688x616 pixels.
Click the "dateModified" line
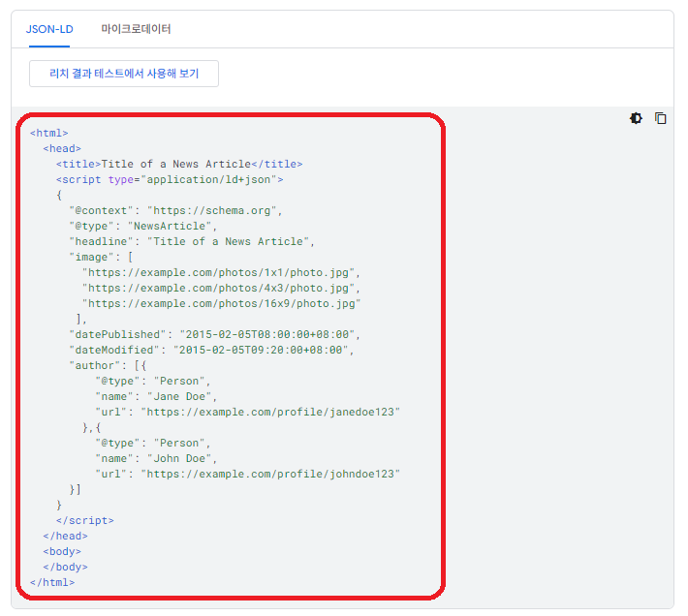[211, 351]
